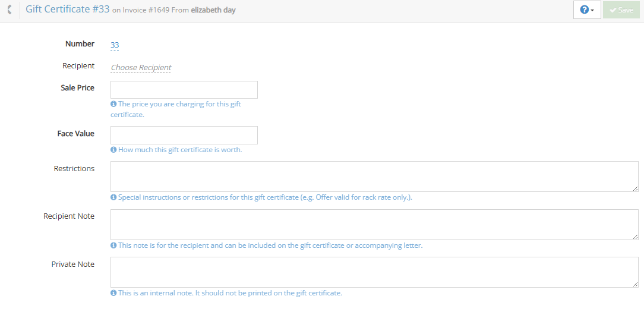Click the elizabeth day name in header

[x=213, y=10]
